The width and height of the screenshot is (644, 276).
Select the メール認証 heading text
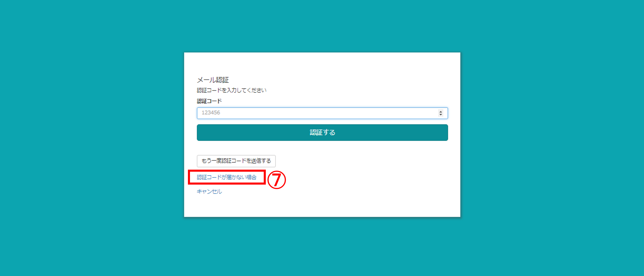[x=213, y=80]
